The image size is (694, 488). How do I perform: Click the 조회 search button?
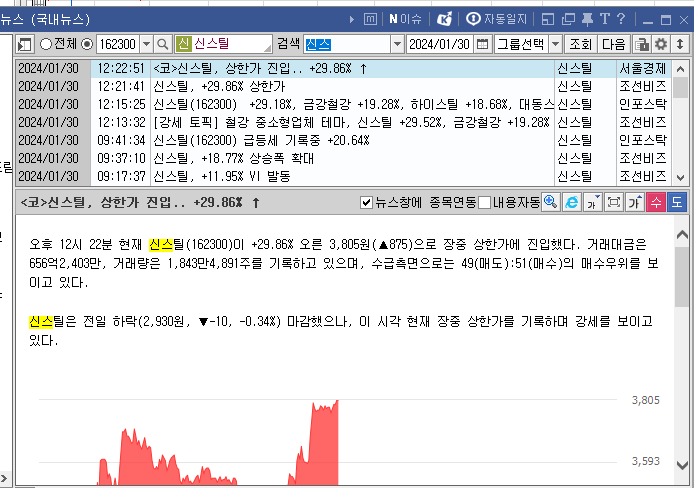click(x=580, y=44)
